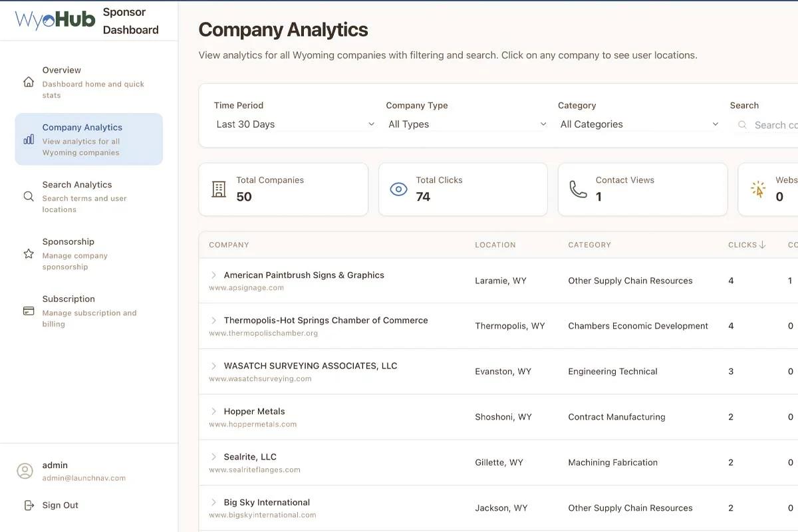Open the All Categories dropdown

click(x=639, y=124)
